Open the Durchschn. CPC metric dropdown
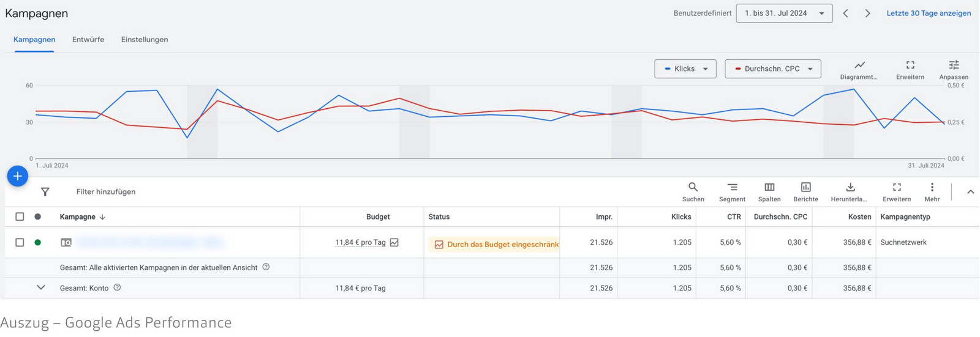Screen dimensions: 980x337 [773, 69]
